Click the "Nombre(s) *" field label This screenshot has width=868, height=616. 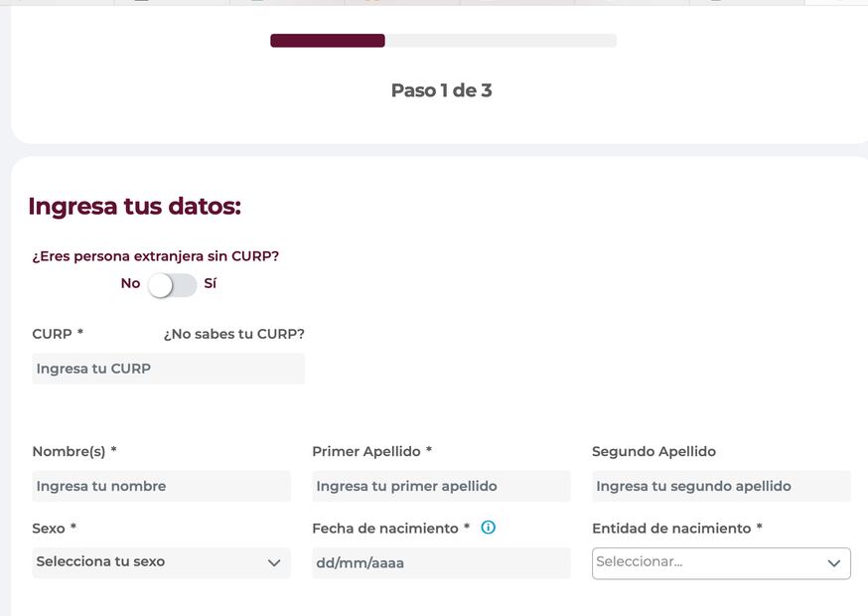74,451
